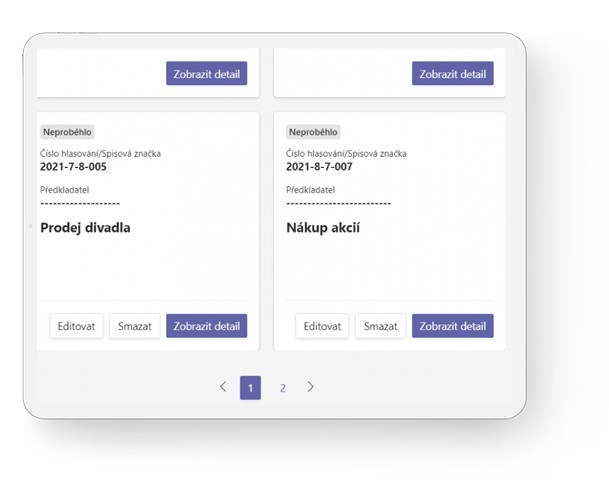Open Zobrazit detail in card above Prodej divadla
The width and height of the screenshot is (609, 489).
point(206,74)
